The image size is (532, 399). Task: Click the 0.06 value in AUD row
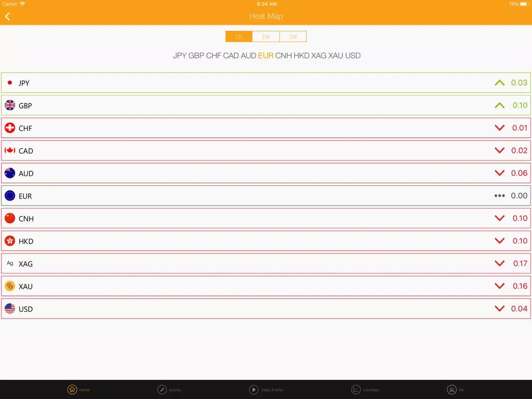(519, 173)
